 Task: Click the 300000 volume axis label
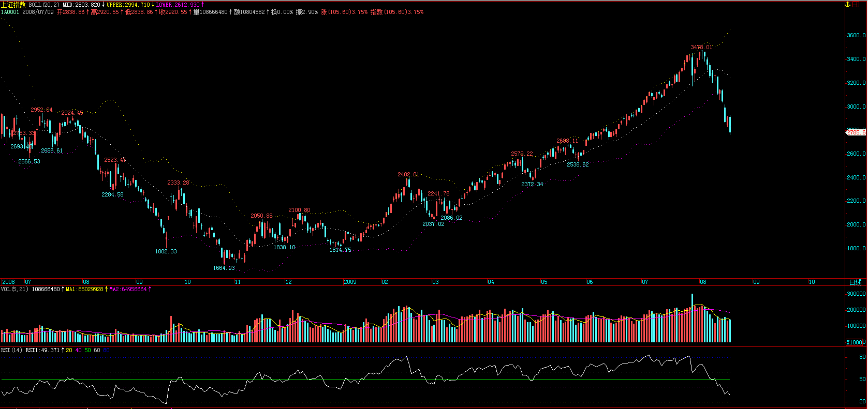(856, 294)
